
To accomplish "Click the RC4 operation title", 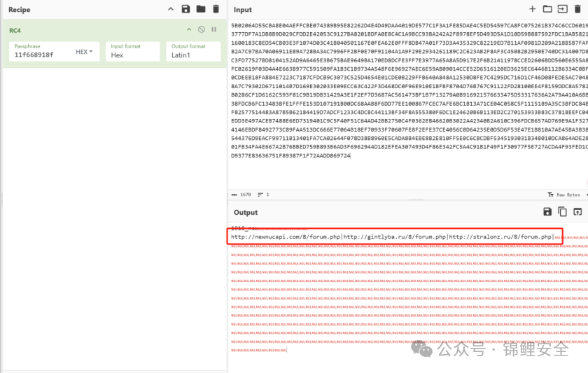I will [15, 30].
